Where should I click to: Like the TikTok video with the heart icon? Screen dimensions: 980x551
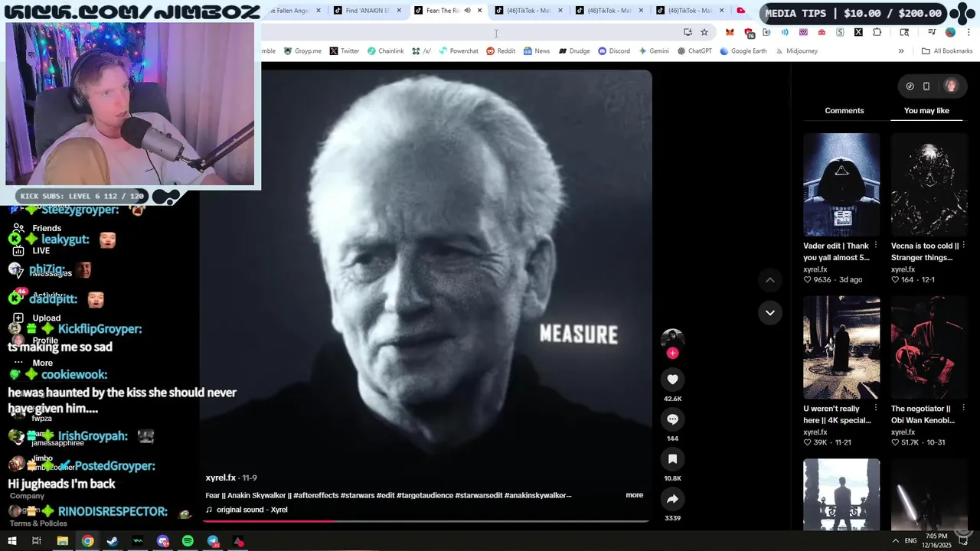tap(672, 380)
